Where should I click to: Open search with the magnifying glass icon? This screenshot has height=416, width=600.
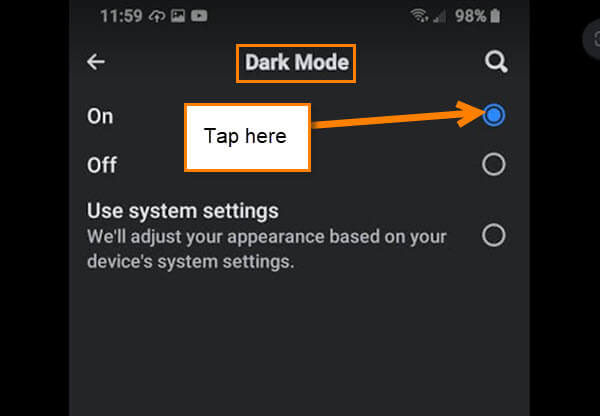(496, 62)
